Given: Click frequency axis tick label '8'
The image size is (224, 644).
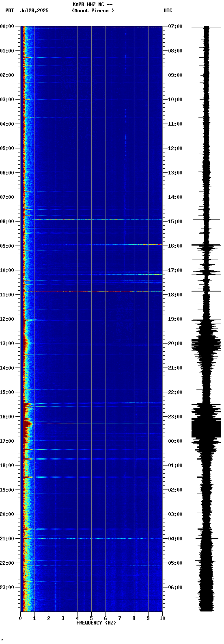Looking at the screenshot, I should 134,618.
